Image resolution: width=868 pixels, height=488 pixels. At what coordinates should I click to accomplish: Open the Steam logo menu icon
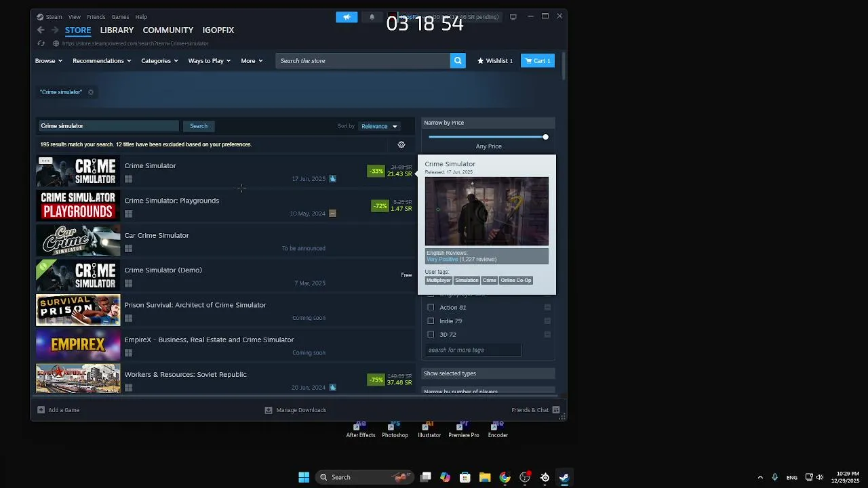[40, 17]
